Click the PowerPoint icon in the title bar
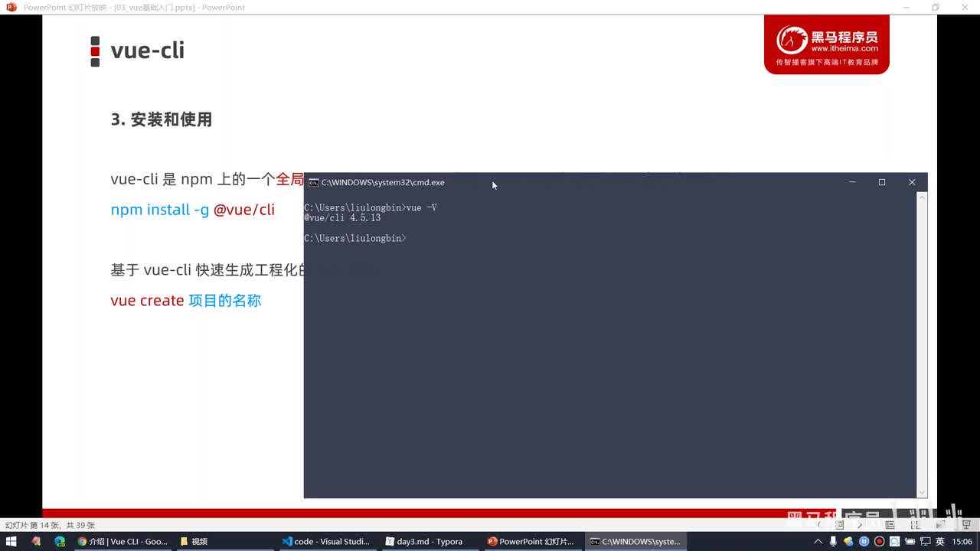980x551 pixels. click(x=11, y=7)
